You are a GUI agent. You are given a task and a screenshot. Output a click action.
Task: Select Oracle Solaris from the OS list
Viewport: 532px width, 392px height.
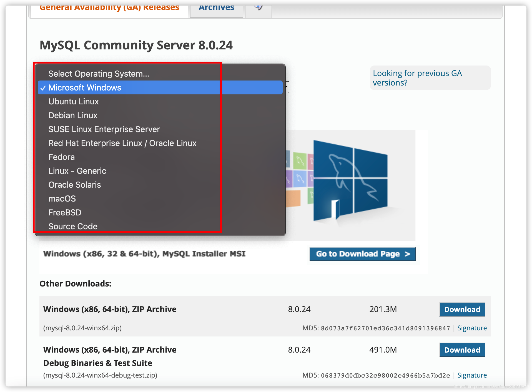tap(160, 185)
